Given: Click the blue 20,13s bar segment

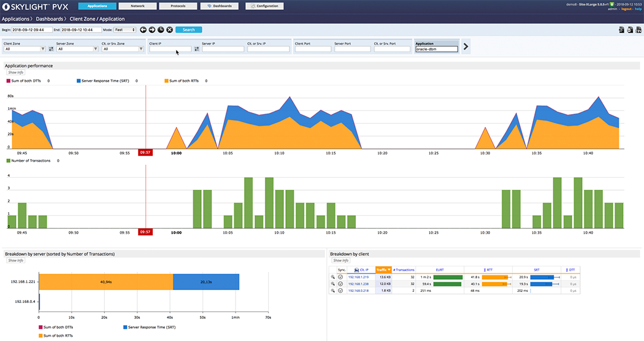Looking at the screenshot, I should pyautogui.click(x=205, y=282).
